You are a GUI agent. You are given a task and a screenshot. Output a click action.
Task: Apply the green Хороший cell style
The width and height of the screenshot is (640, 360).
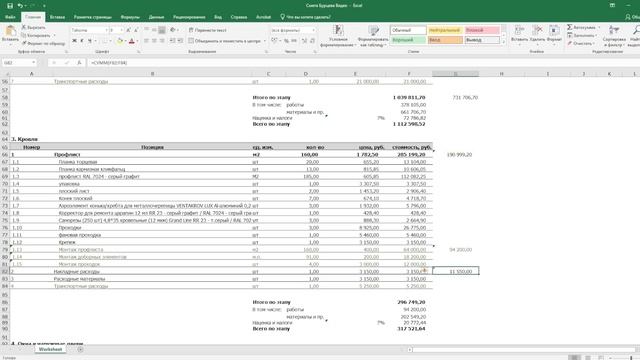(x=408, y=40)
